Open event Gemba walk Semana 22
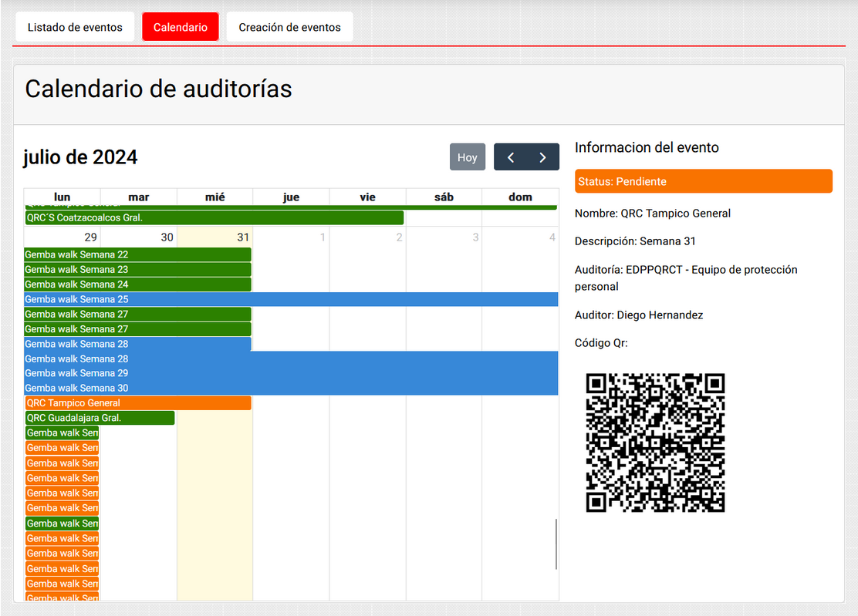The height and width of the screenshot is (616, 858). tap(137, 254)
